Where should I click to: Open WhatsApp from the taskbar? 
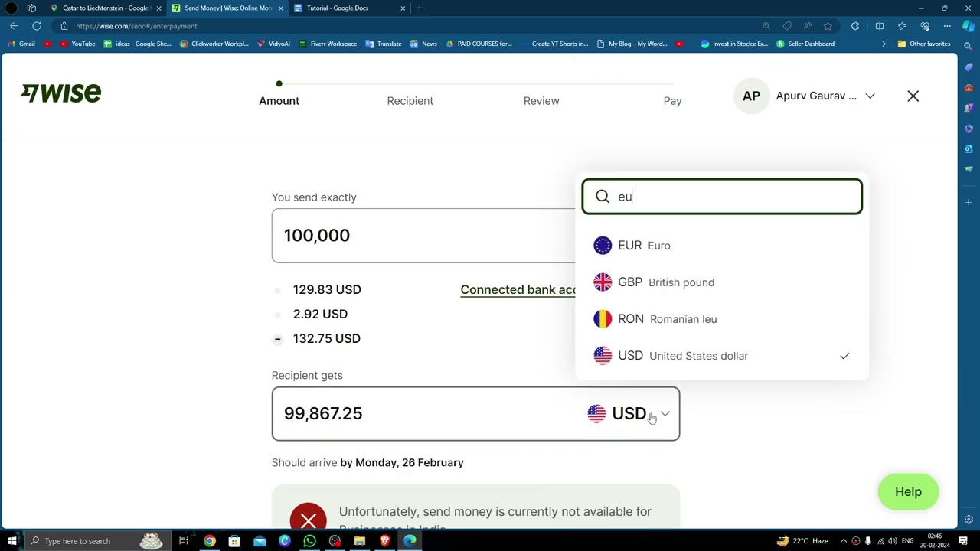coord(309,541)
